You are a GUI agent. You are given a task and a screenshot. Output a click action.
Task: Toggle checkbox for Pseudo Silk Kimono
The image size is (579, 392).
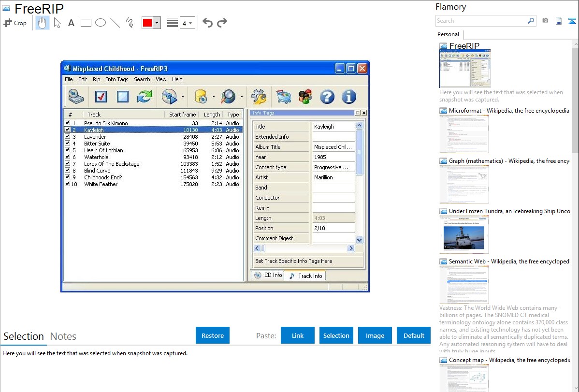tap(68, 123)
